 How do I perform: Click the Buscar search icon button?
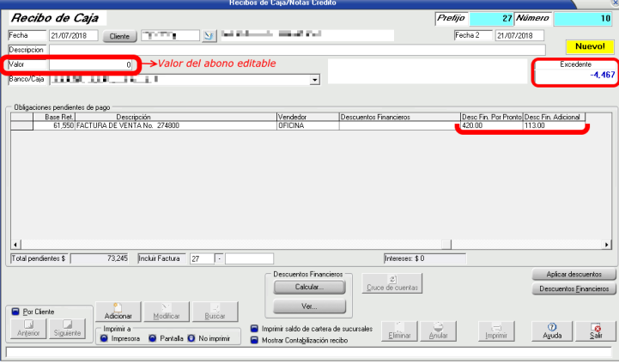point(215,312)
